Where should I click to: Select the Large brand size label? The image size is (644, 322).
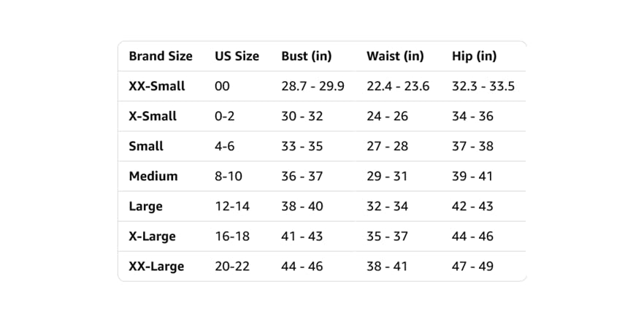tap(146, 207)
